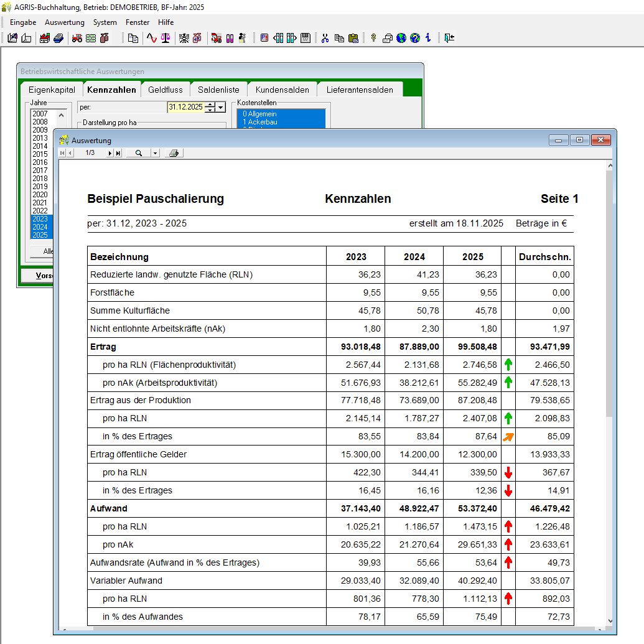Image resolution: width=644 pixels, height=644 pixels.
Task: Switch to the Geldfluss tab
Action: click(x=165, y=90)
